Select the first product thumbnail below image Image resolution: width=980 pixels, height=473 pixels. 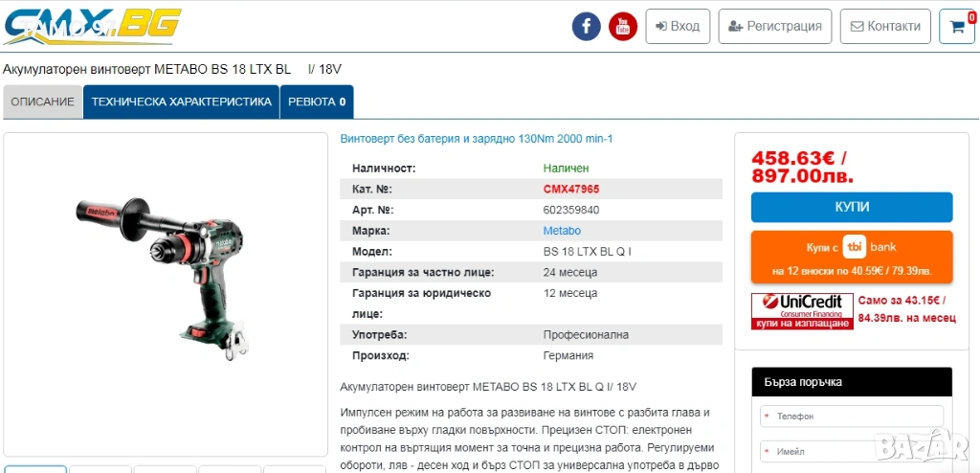point(35,468)
